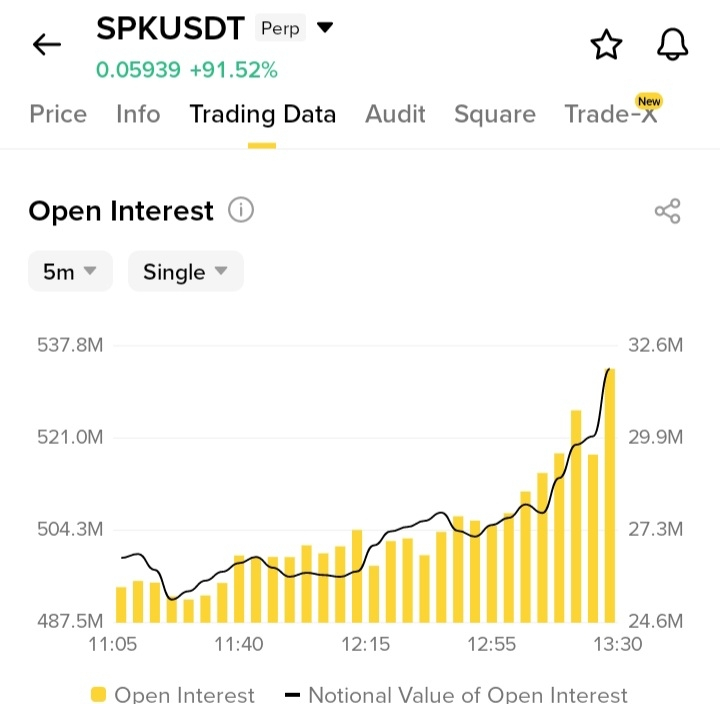720x704 pixels.
Task: Select the Trade-X tab
Action: click(611, 114)
